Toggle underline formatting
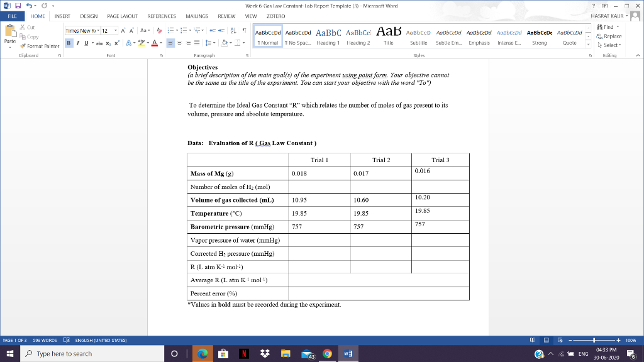The height and width of the screenshot is (362, 644). (x=86, y=43)
